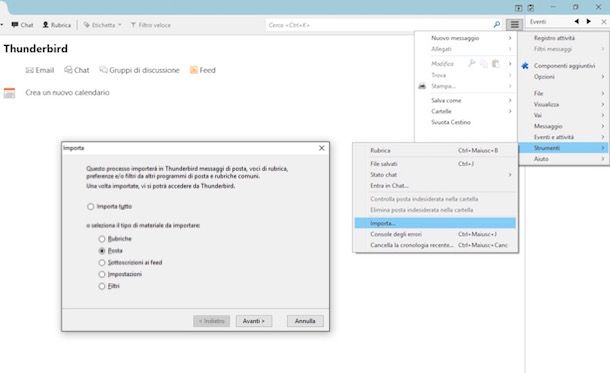This screenshot has width=610, height=373.
Task: Click the Feed RSS icon
Action: (x=193, y=70)
